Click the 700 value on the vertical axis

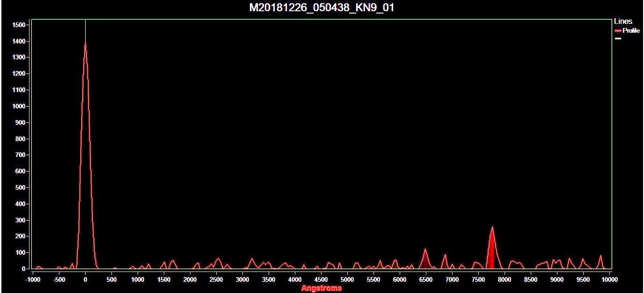21,155
